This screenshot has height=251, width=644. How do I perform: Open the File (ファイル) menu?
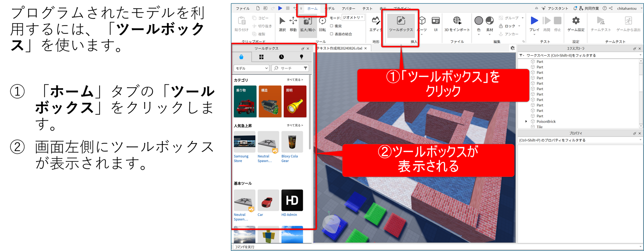[243, 8]
